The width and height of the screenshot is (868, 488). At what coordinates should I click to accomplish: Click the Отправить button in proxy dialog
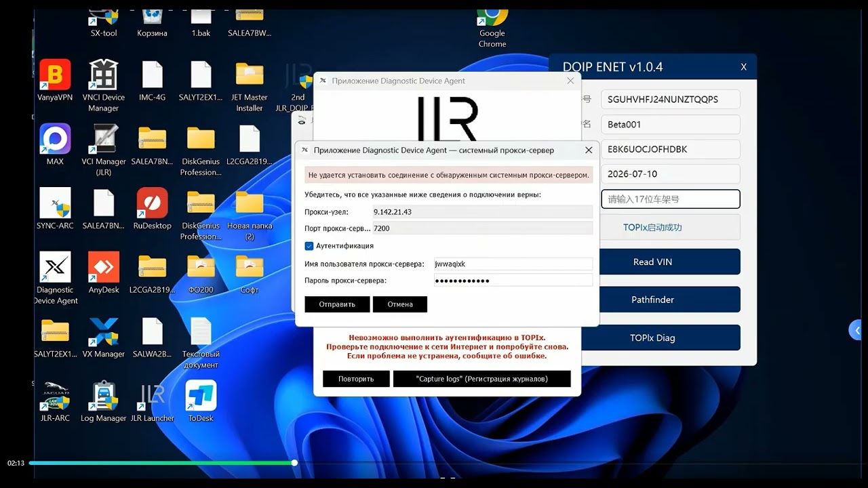[337, 304]
